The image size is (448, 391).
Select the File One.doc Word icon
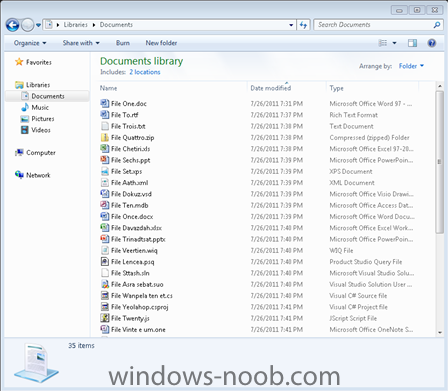(x=105, y=103)
